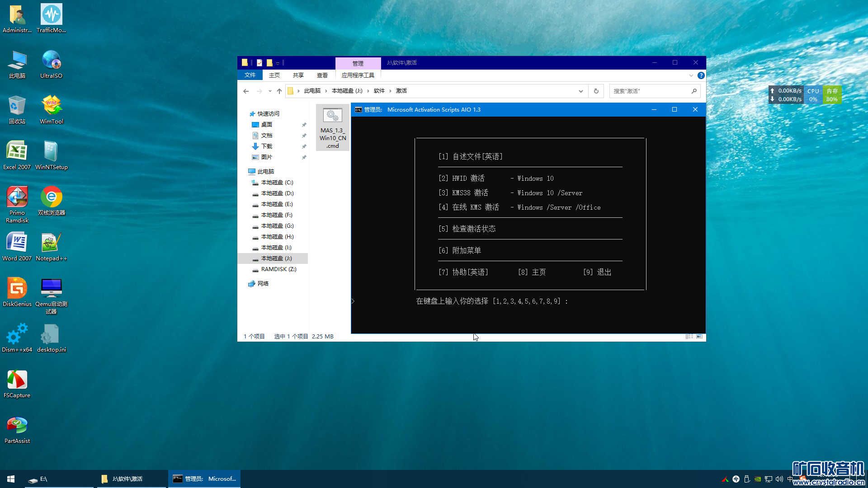The height and width of the screenshot is (488, 868).
Task: Open the FSCapture desktop icon
Action: coord(17,383)
